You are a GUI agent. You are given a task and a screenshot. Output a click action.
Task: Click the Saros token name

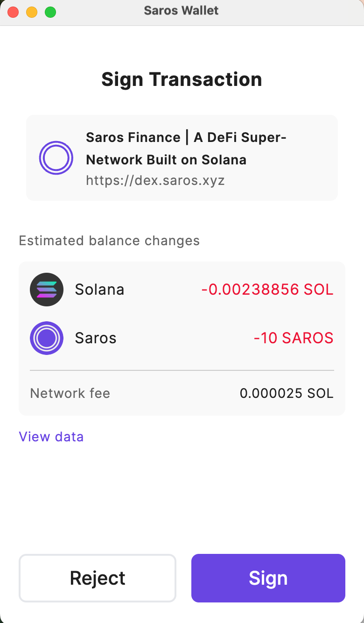tap(96, 338)
